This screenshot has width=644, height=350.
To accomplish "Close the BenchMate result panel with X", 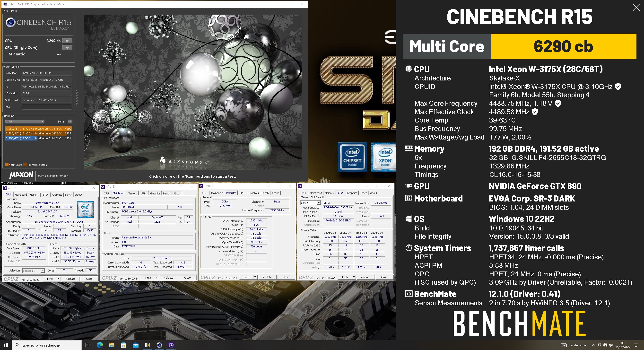I will pos(636,7).
